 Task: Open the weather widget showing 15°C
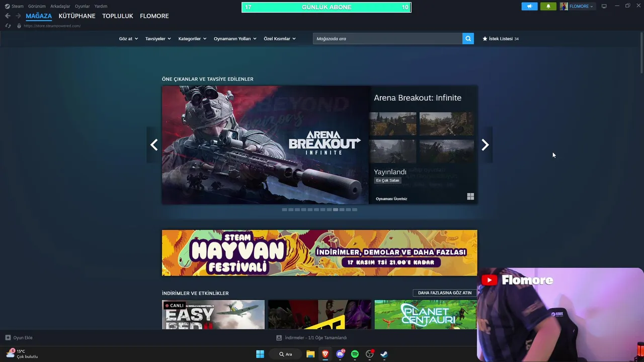pyautogui.click(x=22, y=354)
